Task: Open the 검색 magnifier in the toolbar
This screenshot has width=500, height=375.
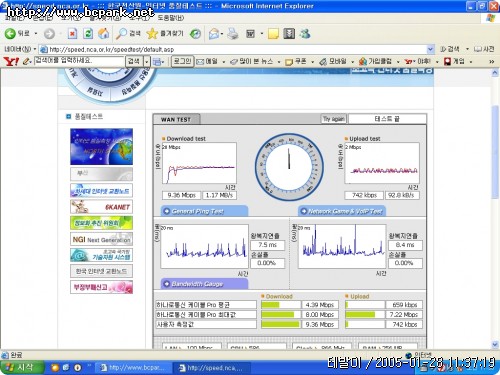Action: click(128, 33)
